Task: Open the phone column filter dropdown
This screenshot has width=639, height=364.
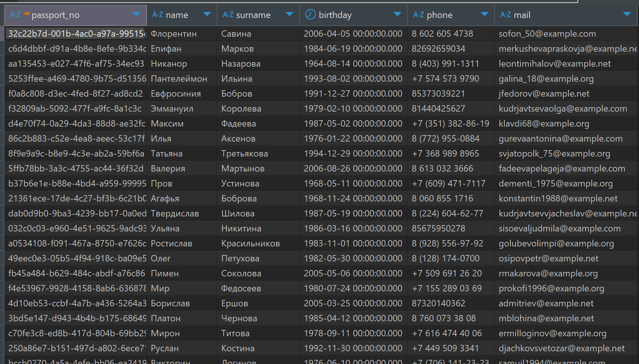Action: click(x=484, y=14)
